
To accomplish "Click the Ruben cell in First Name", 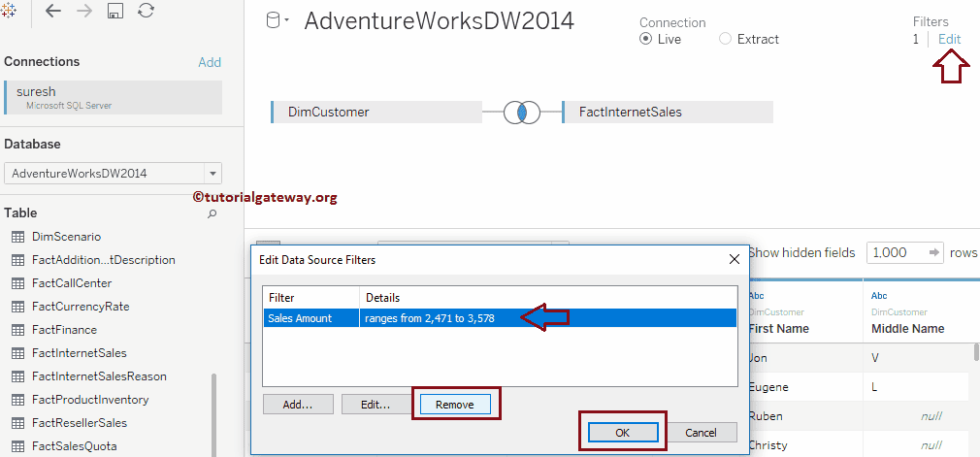I will pyautogui.click(x=805, y=416).
